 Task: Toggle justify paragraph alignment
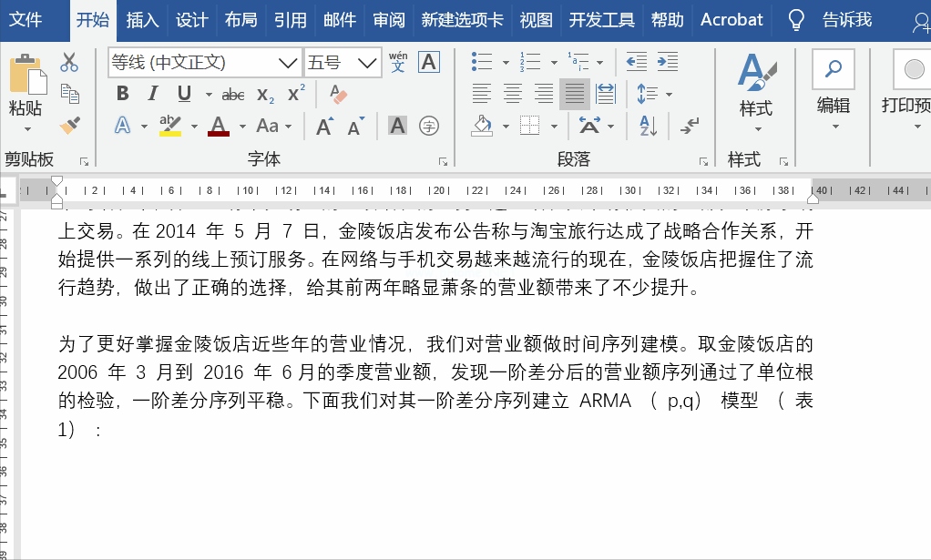point(574,94)
